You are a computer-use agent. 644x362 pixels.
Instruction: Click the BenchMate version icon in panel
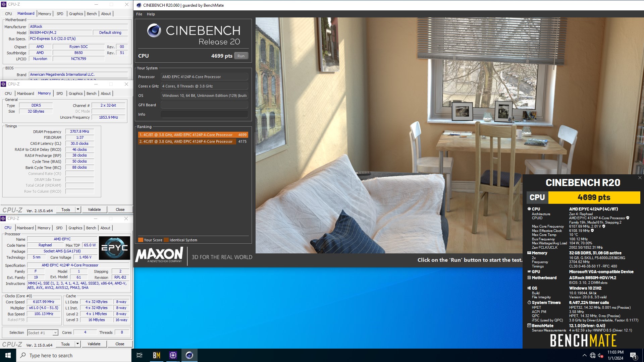(529, 326)
